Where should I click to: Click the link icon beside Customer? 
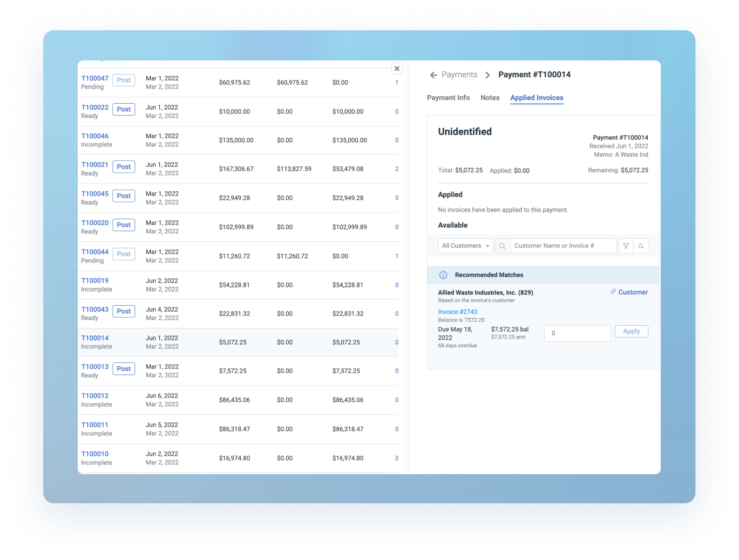(x=613, y=292)
